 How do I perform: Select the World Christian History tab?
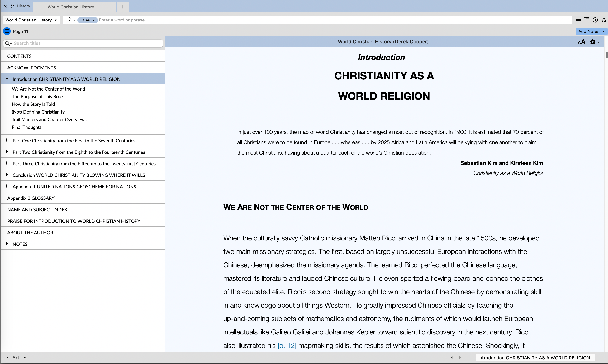point(71,7)
